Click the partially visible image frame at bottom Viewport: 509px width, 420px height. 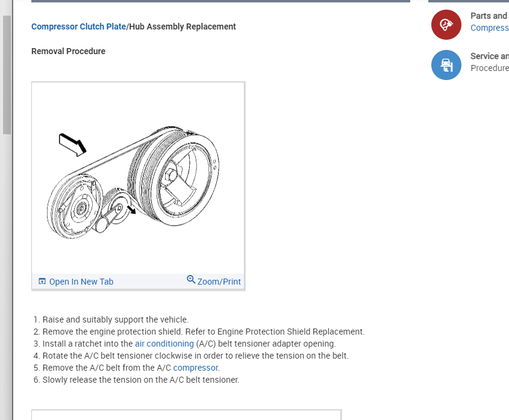coord(186,415)
